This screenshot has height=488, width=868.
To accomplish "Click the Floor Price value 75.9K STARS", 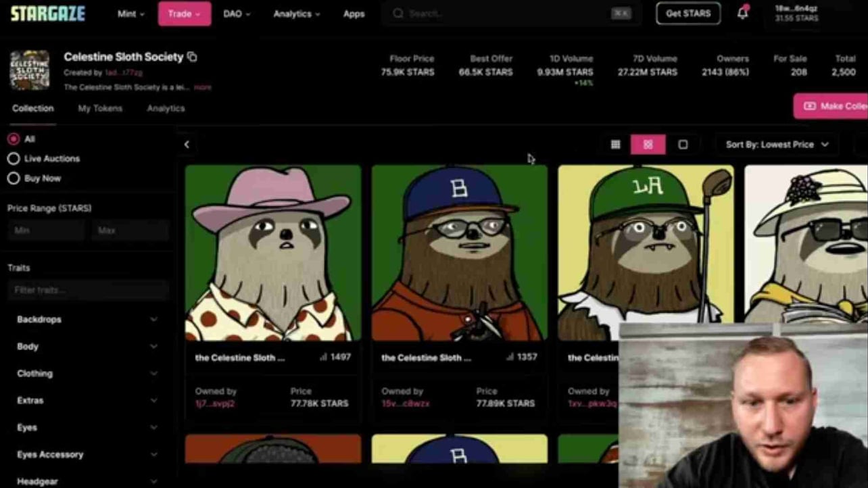I will (x=408, y=72).
